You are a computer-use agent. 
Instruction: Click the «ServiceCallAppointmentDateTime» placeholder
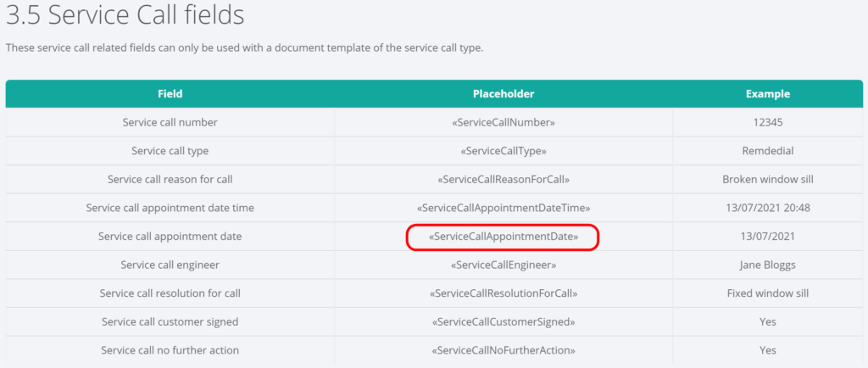pos(504,208)
